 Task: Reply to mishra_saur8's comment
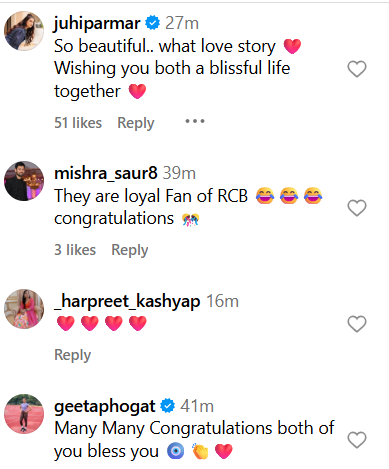(130, 250)
